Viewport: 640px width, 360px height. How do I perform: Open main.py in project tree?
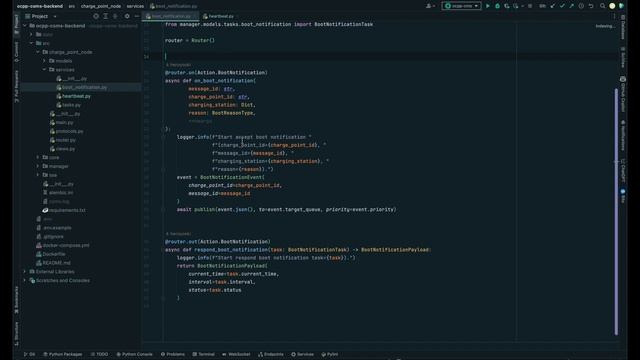click(61, 122)
